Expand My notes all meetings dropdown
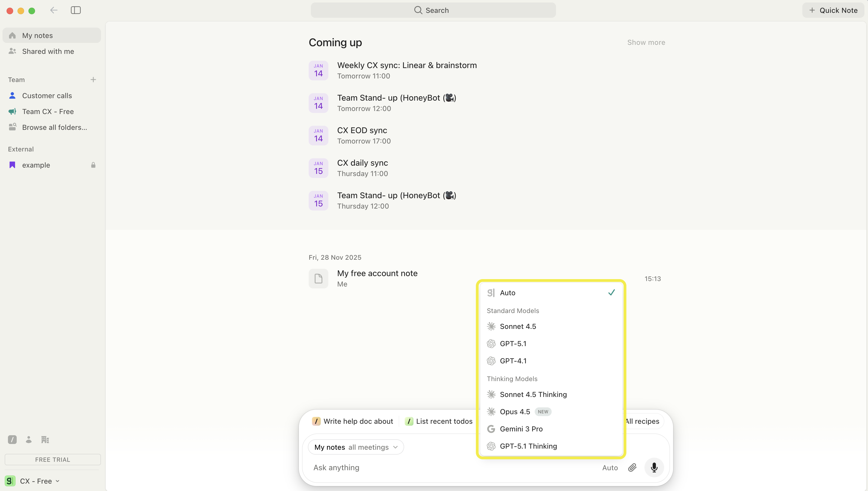 point(356,447)
